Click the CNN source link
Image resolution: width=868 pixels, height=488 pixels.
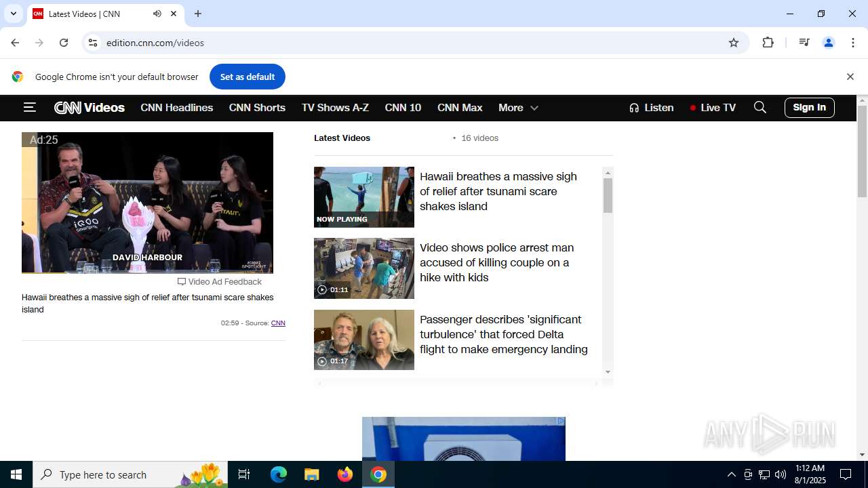[278, 323]
